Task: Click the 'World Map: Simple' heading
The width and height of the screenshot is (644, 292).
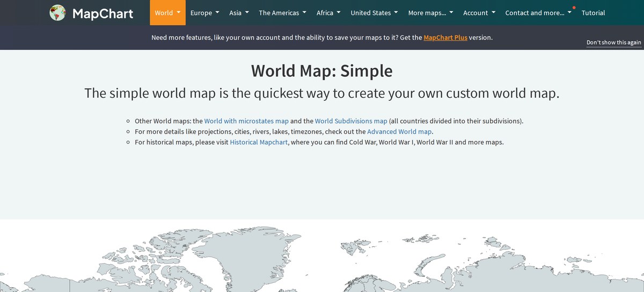Action: (x=322, y=71)
